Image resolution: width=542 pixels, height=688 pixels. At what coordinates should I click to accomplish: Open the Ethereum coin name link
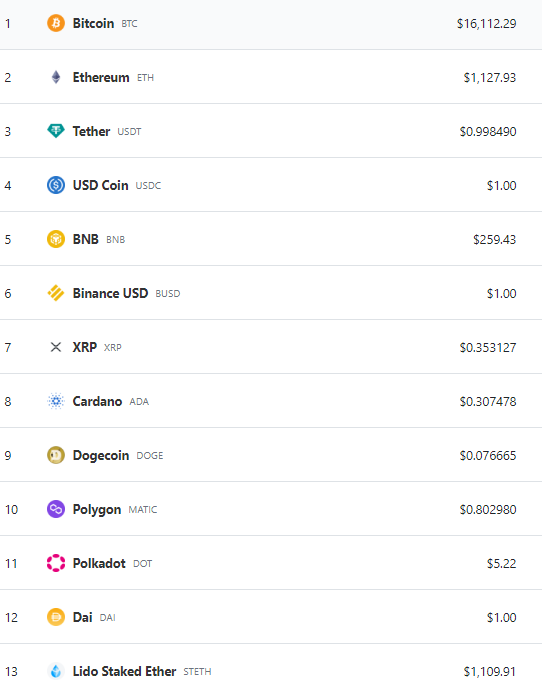click(101, 77)
